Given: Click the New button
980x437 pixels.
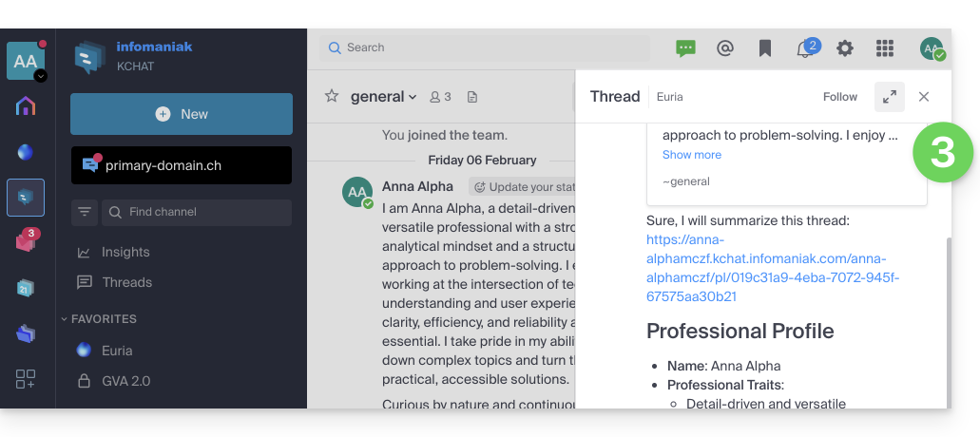Looking at the screenshot, I should 181,114.
